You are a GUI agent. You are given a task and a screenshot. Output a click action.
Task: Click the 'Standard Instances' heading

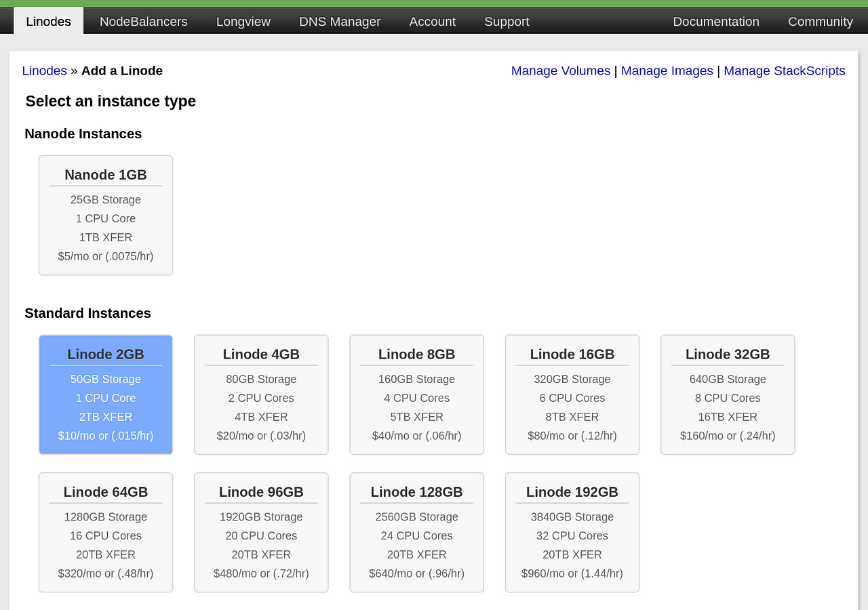pyautogui.click(x=87, y=313)
